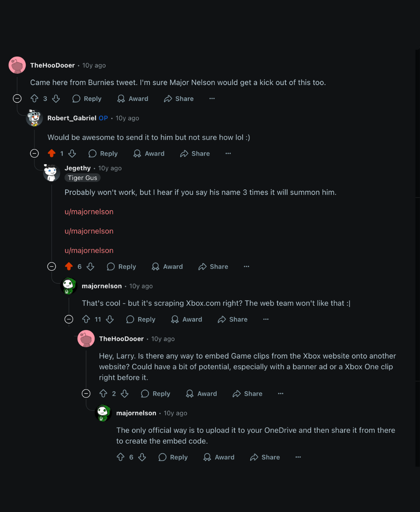This screenshot has height=512, width=420.
Task: Click the Reply icon on the Hey Larry comment
Action: coord(145,393)
